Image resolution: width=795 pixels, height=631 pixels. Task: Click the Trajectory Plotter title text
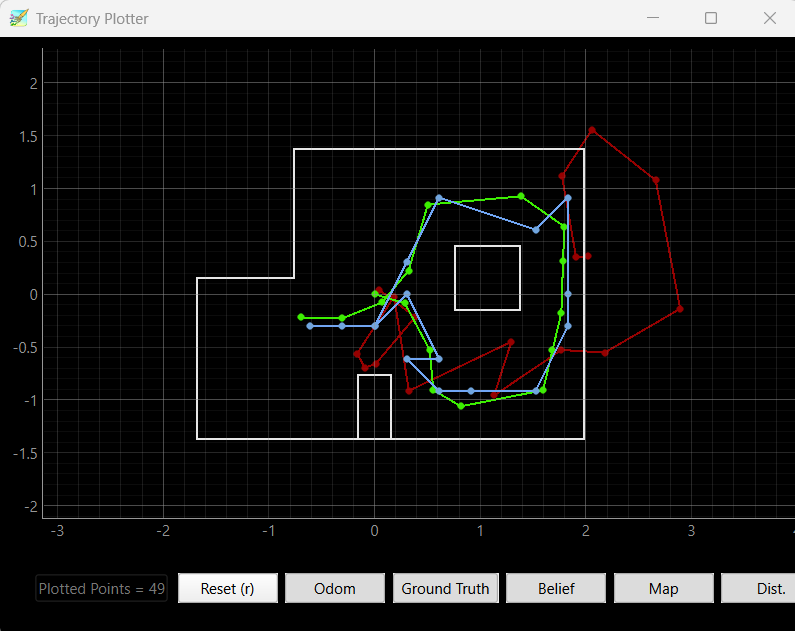click(x=92, y=19)
